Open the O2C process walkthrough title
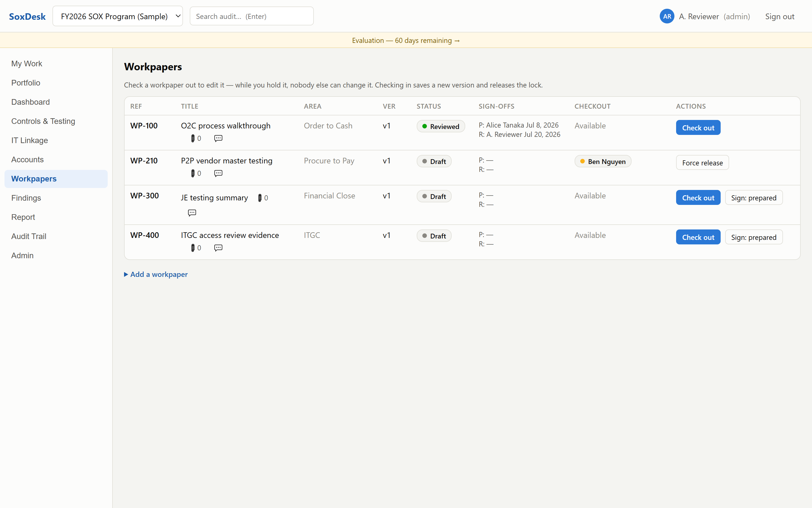 pyautogui.click(x=226, y=126)
